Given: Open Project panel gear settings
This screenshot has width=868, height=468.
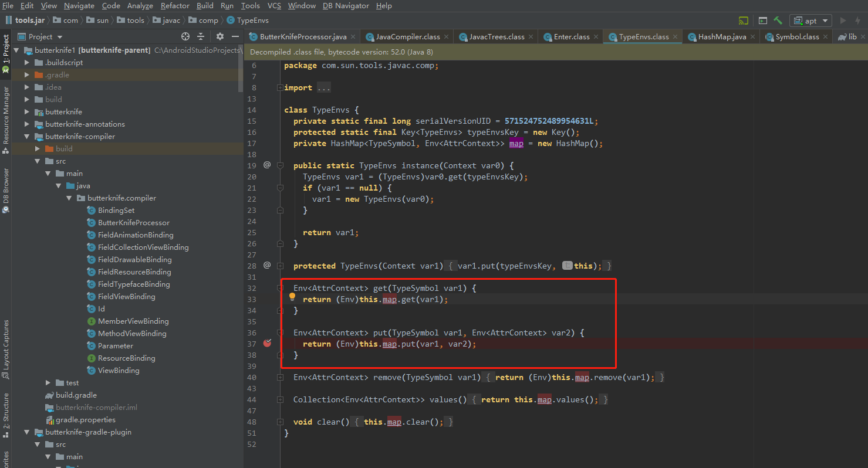Looking at the screenshot, I should point(220,36).
